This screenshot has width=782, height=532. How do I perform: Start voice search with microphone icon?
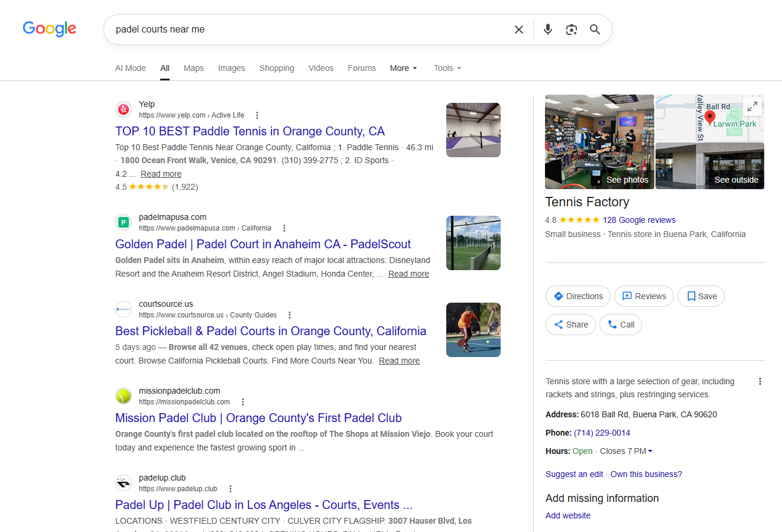click(548, 30)
